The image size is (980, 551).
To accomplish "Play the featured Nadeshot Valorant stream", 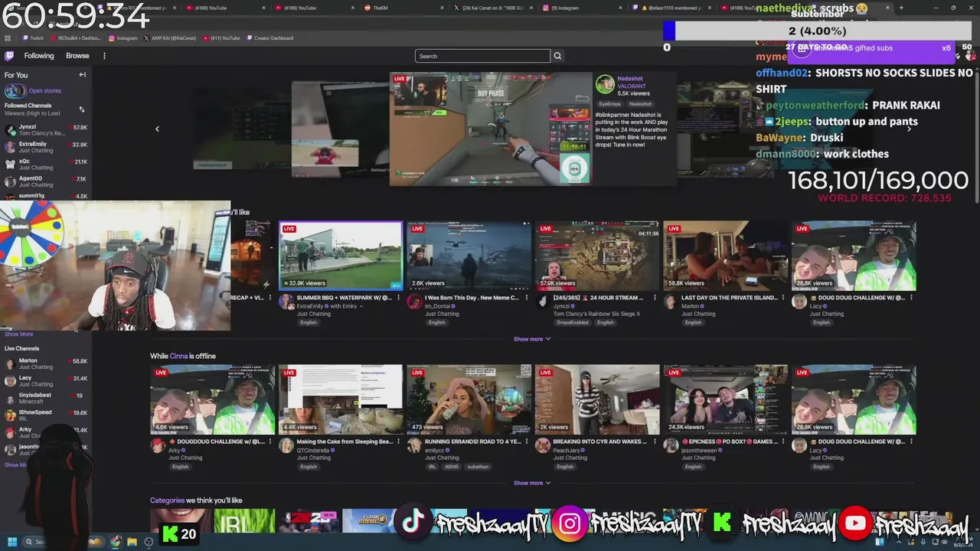I will pos(491,129).
